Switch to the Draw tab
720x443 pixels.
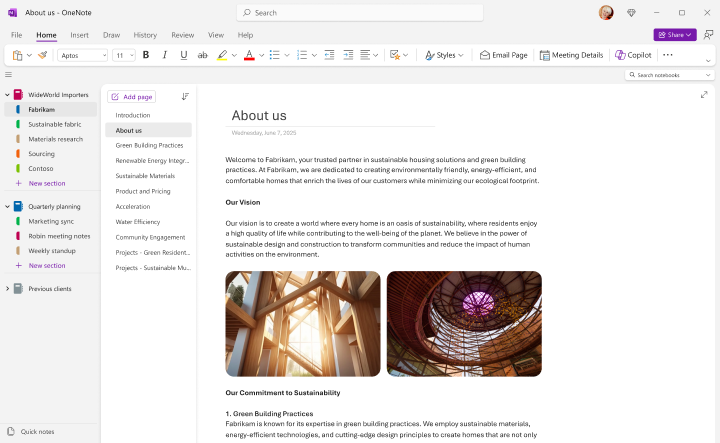112,35
